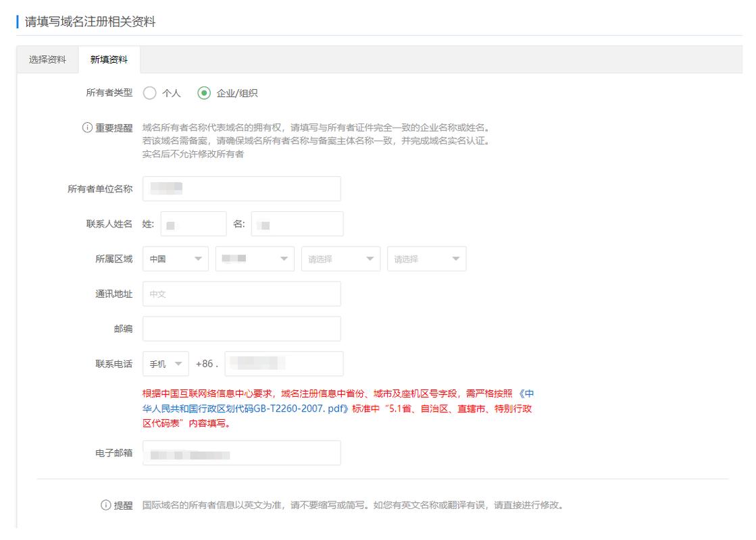756x540 pixels.
Task: Click the 实名后不允许修改所有者 notice text
Action: tap(193, 154)
